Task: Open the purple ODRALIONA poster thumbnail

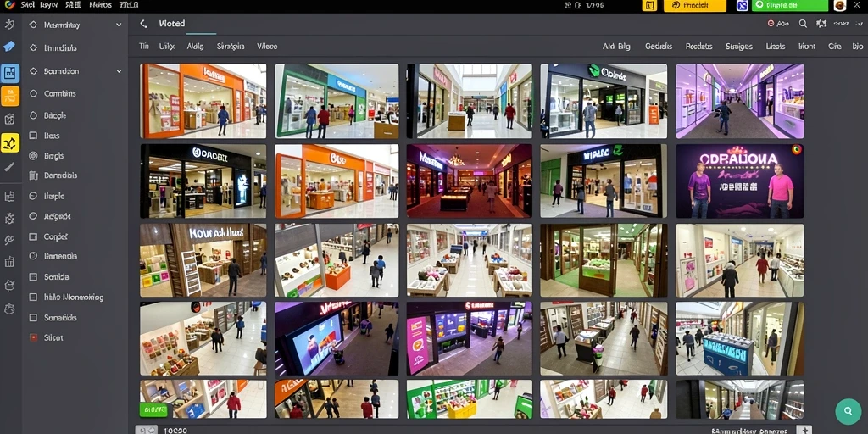Action: (739, 181)
